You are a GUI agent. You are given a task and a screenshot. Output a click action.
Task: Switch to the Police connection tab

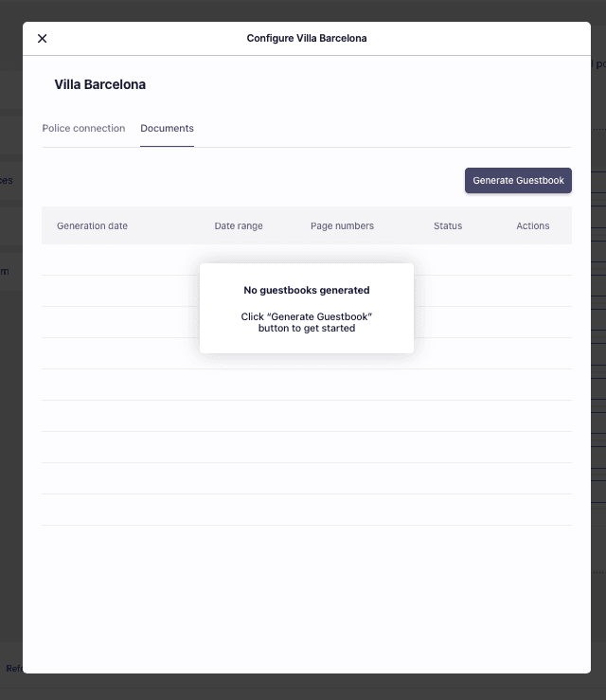point(83,129)
